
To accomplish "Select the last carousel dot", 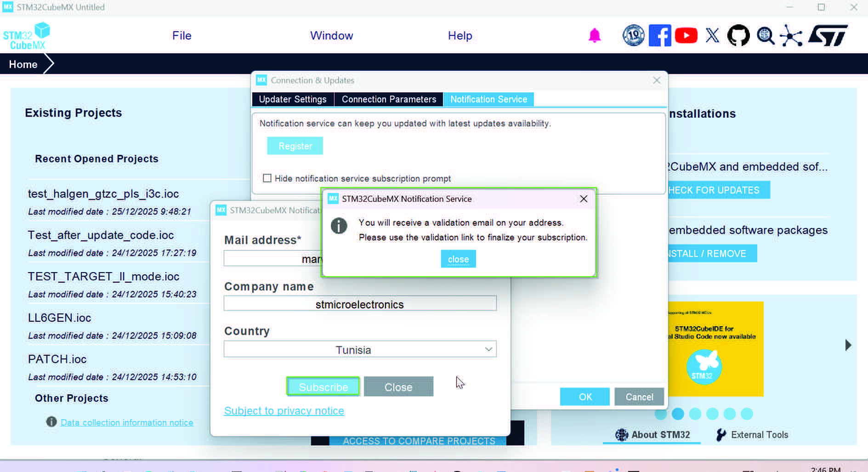I will (747, 414).
